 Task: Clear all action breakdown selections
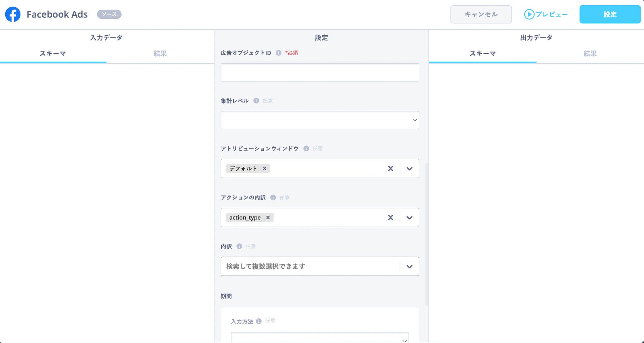390,218
